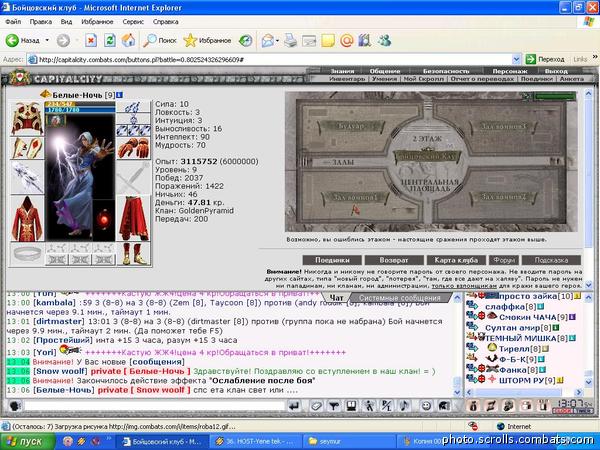This screenshot has height=450, width=600.
Task: Open the Вид menu
Action: [66, 22]
